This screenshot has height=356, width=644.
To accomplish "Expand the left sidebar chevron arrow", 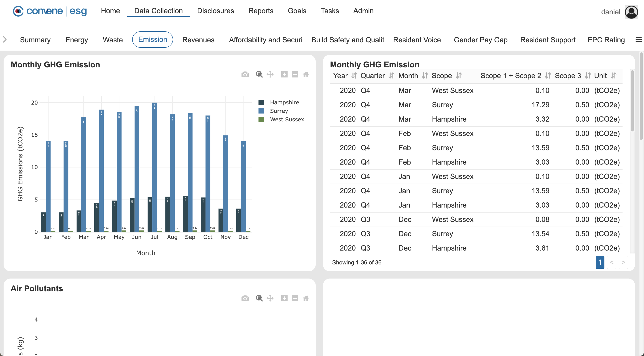I will coord(5,40).
